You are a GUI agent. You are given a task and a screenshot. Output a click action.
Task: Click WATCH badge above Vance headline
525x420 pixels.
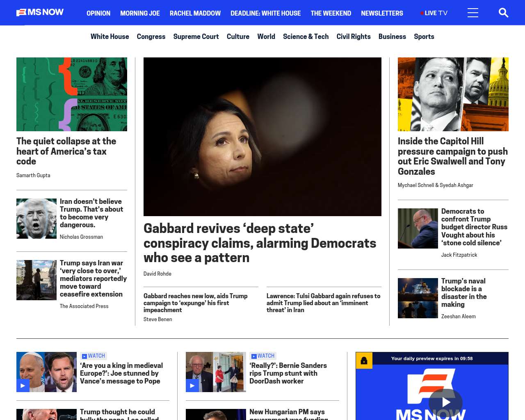(94, 356)
